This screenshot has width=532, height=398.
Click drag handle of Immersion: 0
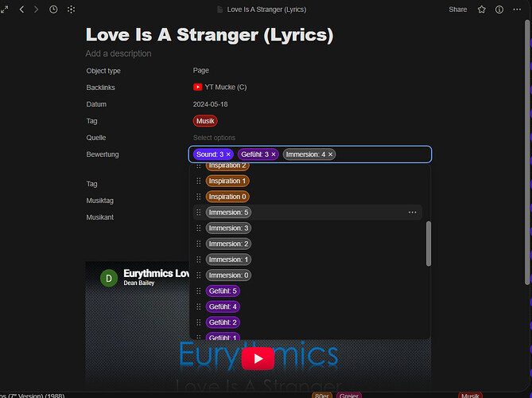coord(199,275)
